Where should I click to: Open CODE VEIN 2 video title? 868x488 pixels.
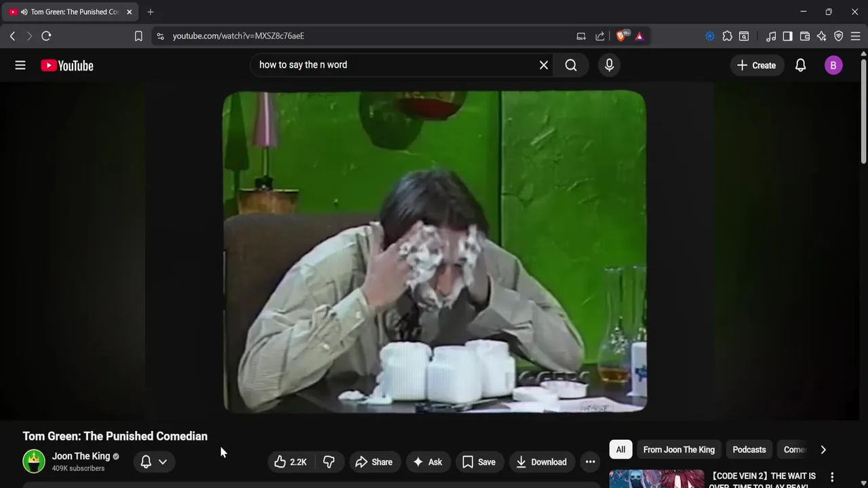point(763,480)
